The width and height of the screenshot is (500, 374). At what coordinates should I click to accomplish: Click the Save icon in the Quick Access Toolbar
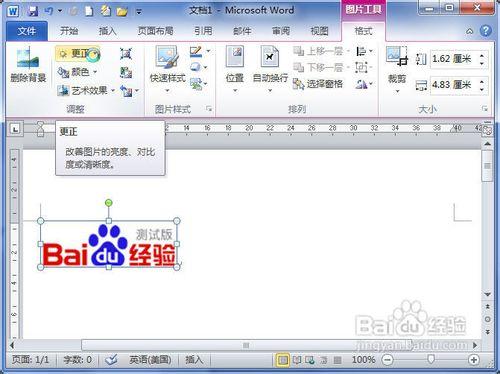(33, 11)
